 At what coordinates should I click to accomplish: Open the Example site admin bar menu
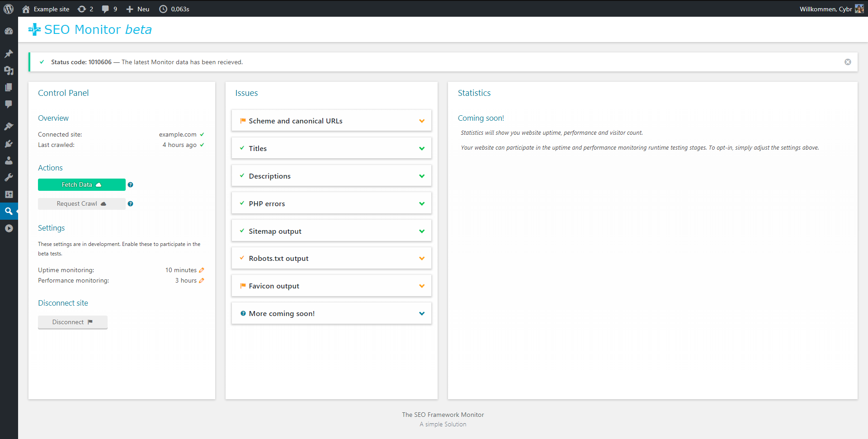pos(46,9)
